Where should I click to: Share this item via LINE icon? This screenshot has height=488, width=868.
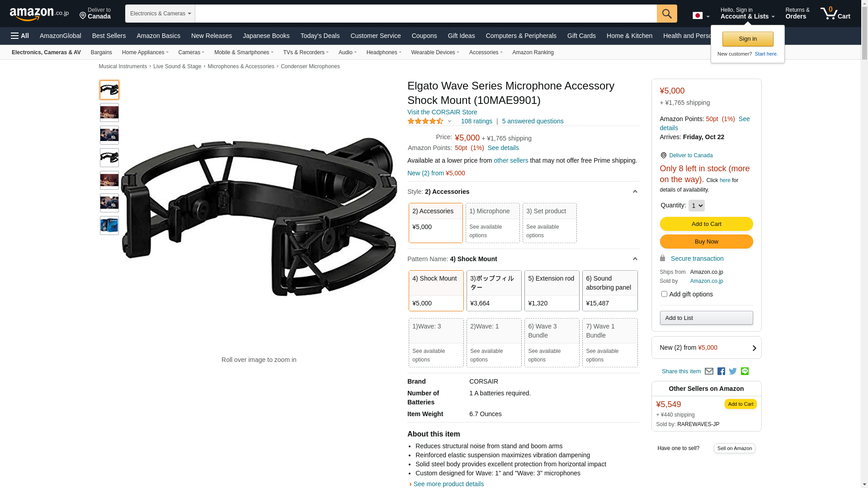[745, 371]
